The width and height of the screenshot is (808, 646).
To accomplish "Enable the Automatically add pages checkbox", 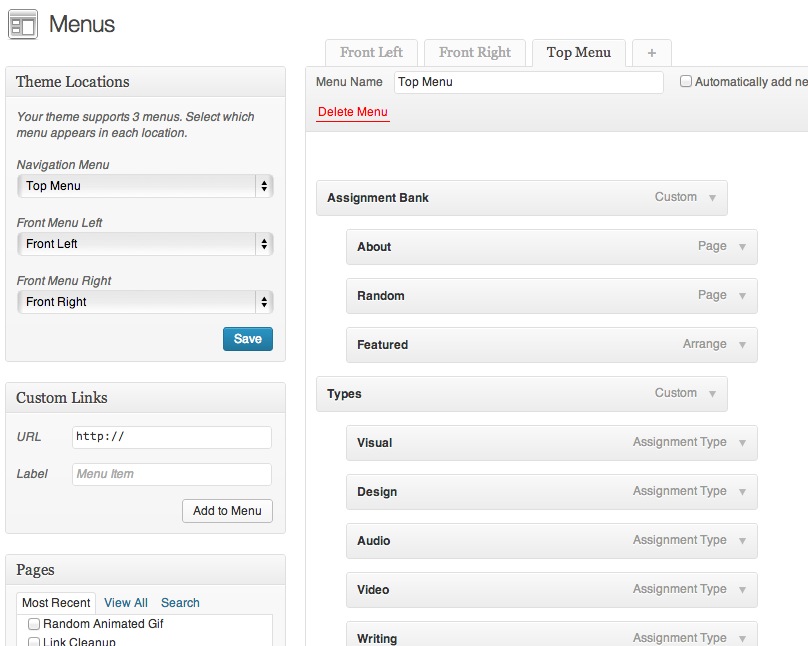I will [688, 82].
